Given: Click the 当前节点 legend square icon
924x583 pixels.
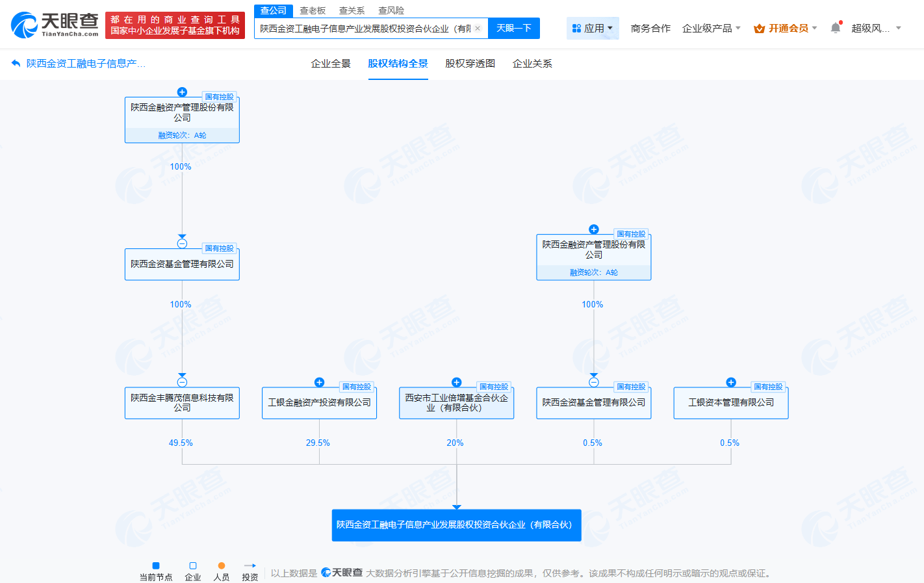Looking at the screenshot, I should [156, 565].
